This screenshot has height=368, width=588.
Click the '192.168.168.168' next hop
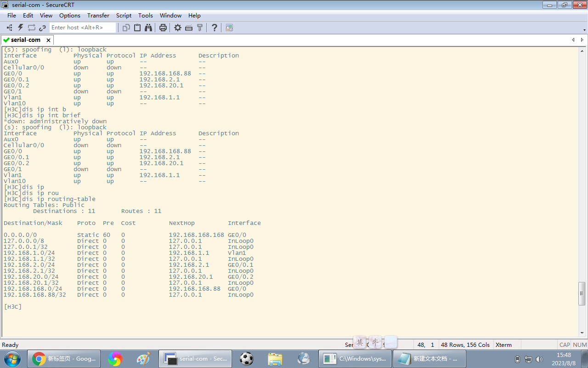click(197, 235)
